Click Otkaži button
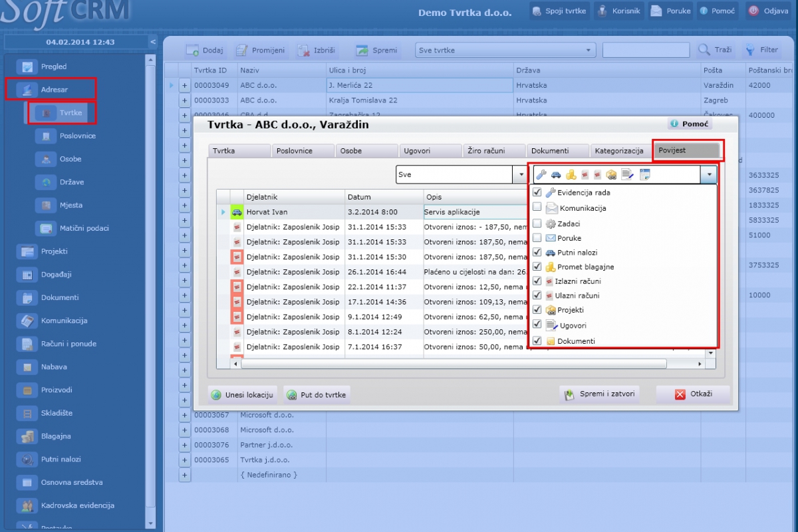 pos(693,394)
